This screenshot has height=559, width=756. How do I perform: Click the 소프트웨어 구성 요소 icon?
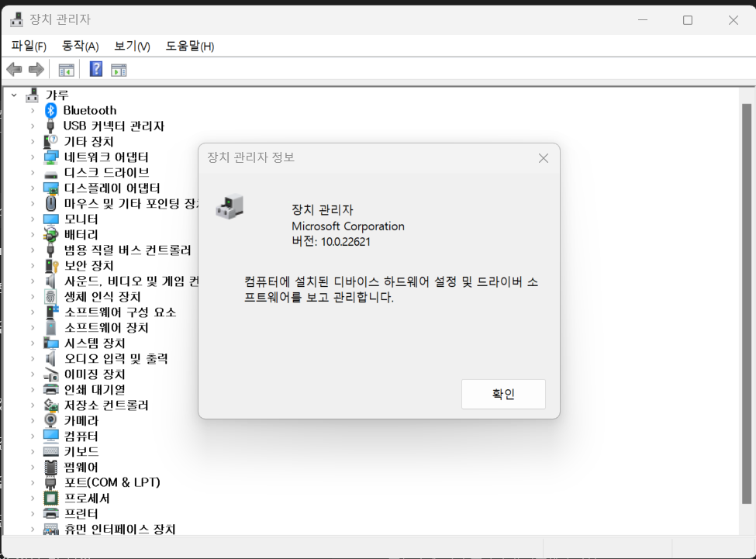(x=51, y=312)
